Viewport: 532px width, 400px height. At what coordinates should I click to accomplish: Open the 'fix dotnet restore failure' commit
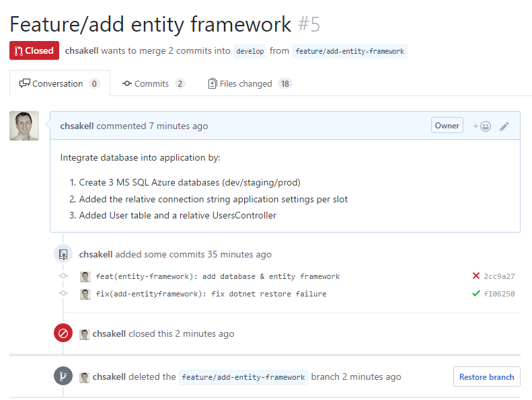211,294
